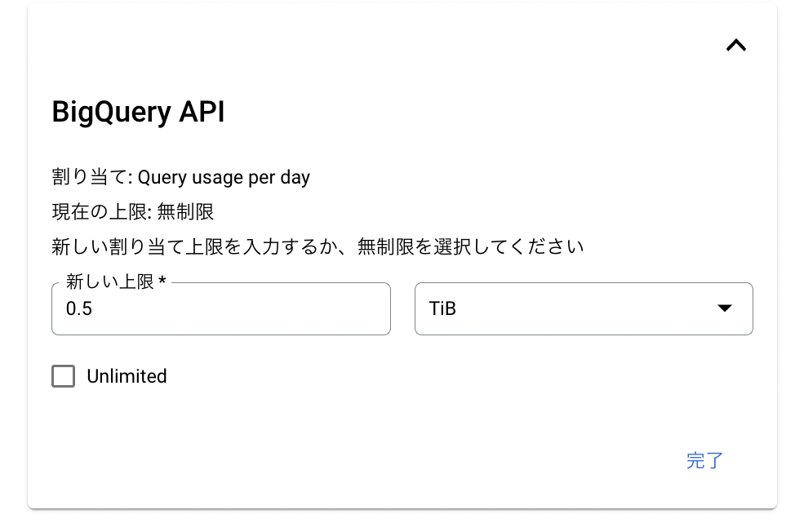This screenshot has width=795, height=532.
Task: Click the 新しい上限 input field showing 0.5
Action: (221, 308)
